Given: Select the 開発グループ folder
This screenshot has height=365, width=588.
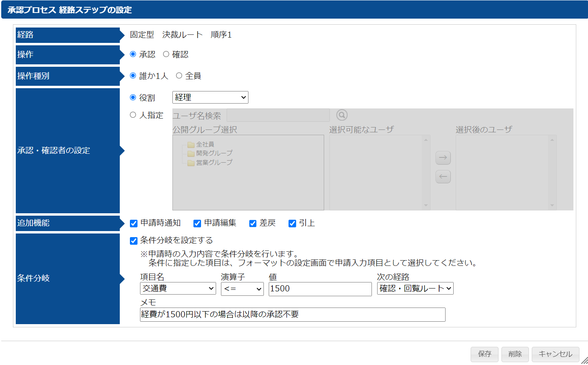Looking at the screenshot, I should [214, 153].
